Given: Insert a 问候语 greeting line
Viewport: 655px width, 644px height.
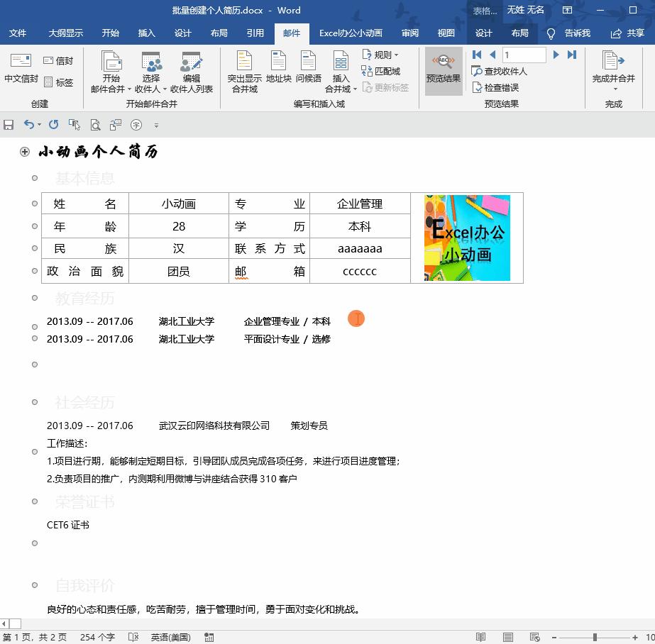Looking at the screenshot, I should 307,71.
